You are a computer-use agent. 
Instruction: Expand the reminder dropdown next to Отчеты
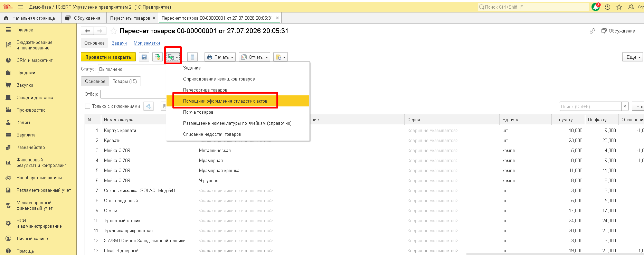[x=280, y=57]
